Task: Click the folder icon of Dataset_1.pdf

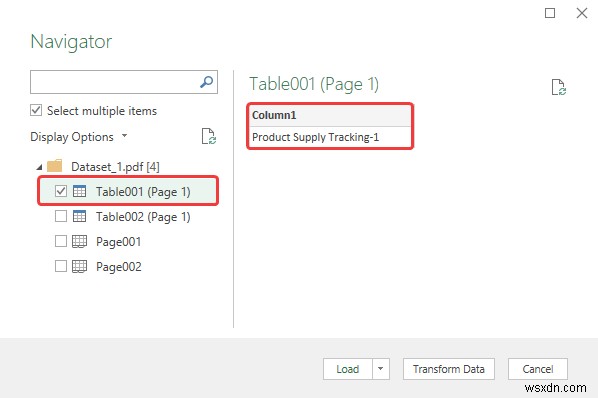Action: (x=55, y=166)
